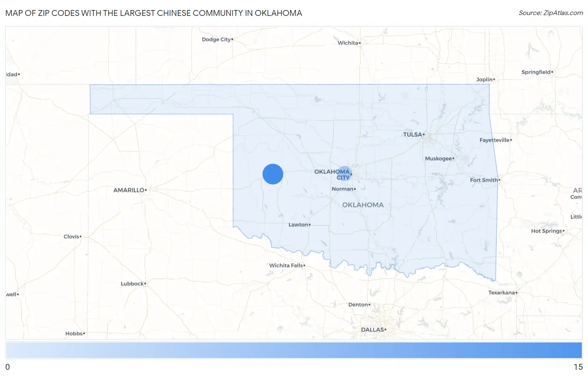Click the legend minimum value 0
Viewport: 588px width, 376px height.
pos(8,367)
